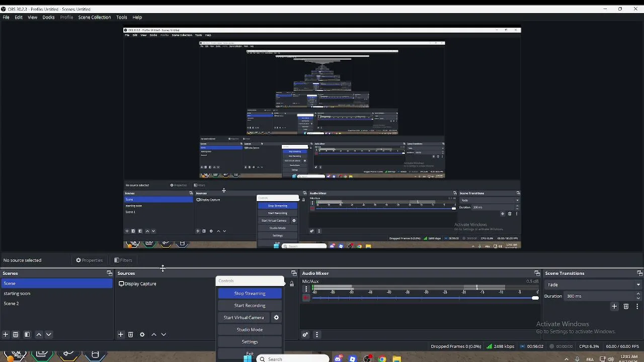Toggle the lock on Display Capture

291,284
